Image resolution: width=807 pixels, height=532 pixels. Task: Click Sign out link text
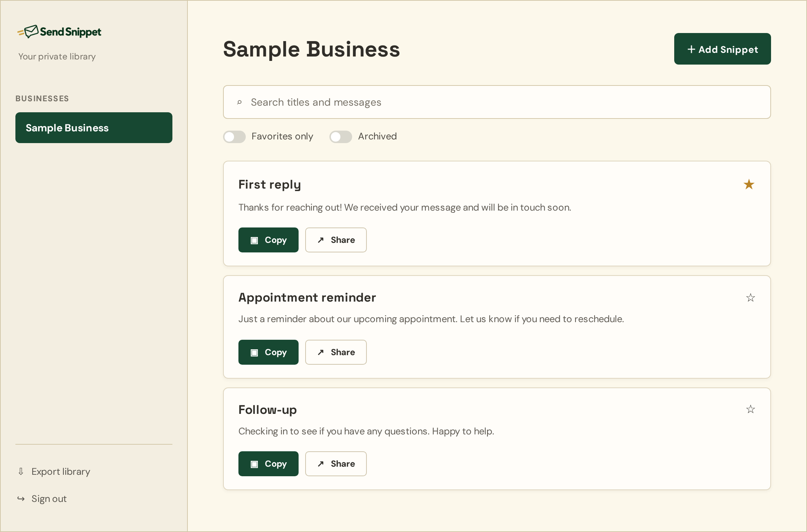tap(49, 499)
